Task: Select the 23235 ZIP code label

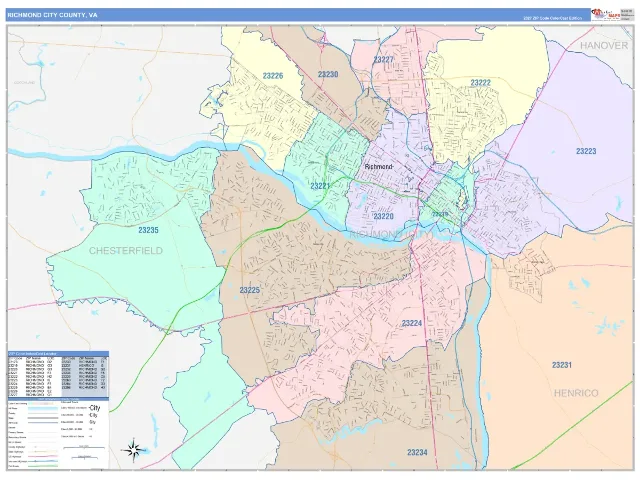Action: coord(148,230)
